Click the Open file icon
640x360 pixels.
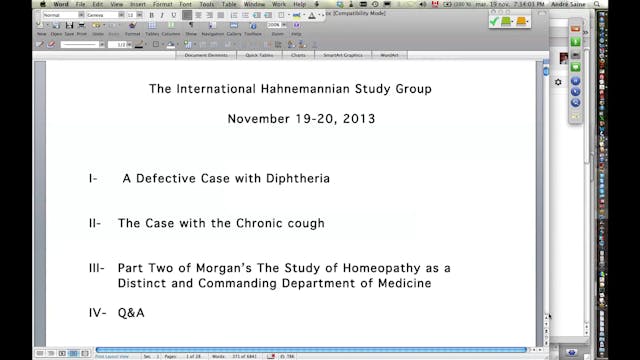click(x=56, y=26)
